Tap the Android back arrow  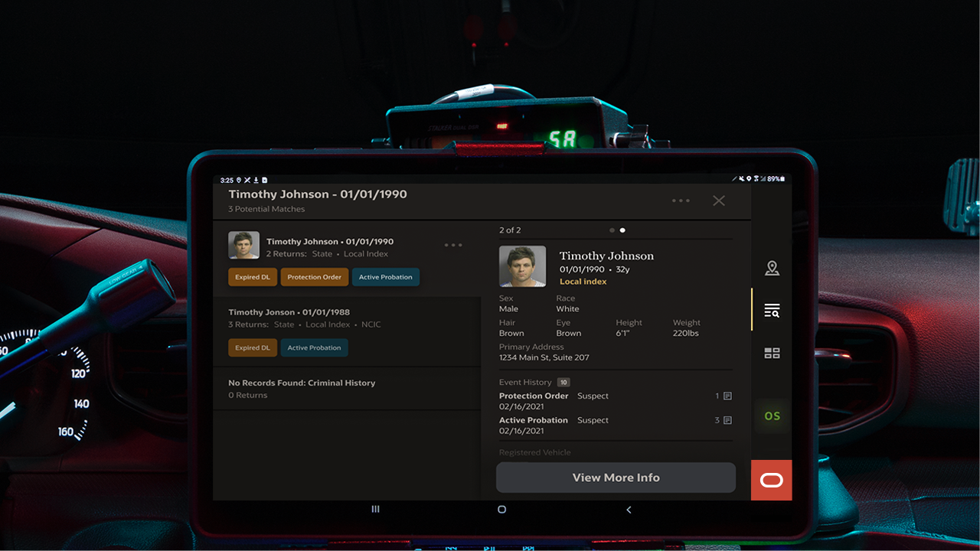coord(629,509)
